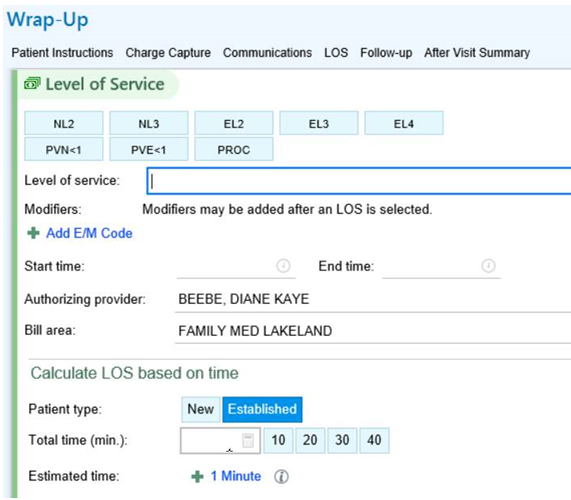
Task: Open the LOS tab
Action: pos(336,53)
